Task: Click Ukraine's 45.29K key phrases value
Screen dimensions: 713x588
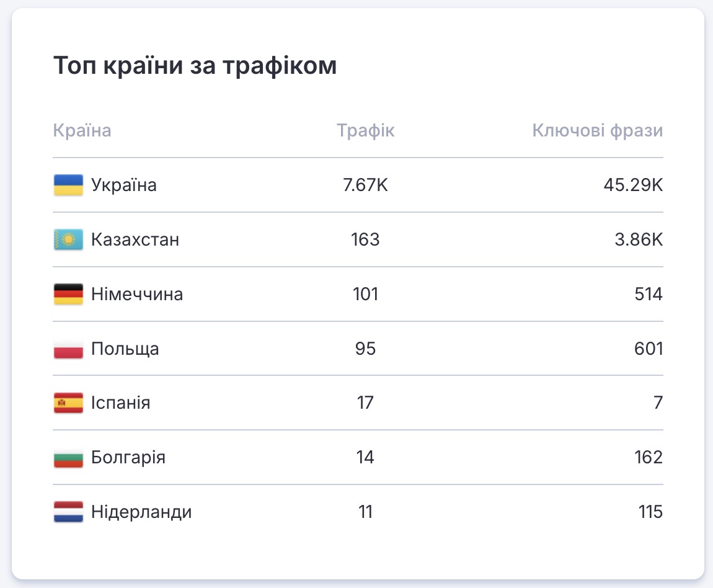Action: (633, 185)
